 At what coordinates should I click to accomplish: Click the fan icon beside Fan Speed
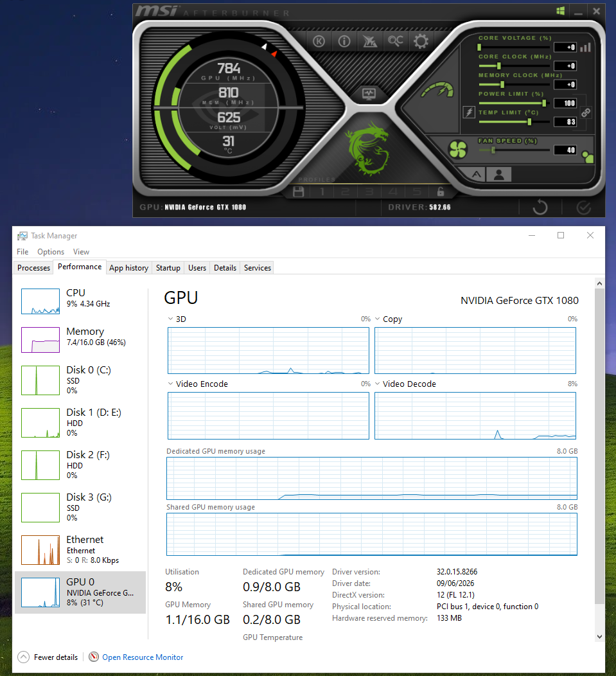458,150
